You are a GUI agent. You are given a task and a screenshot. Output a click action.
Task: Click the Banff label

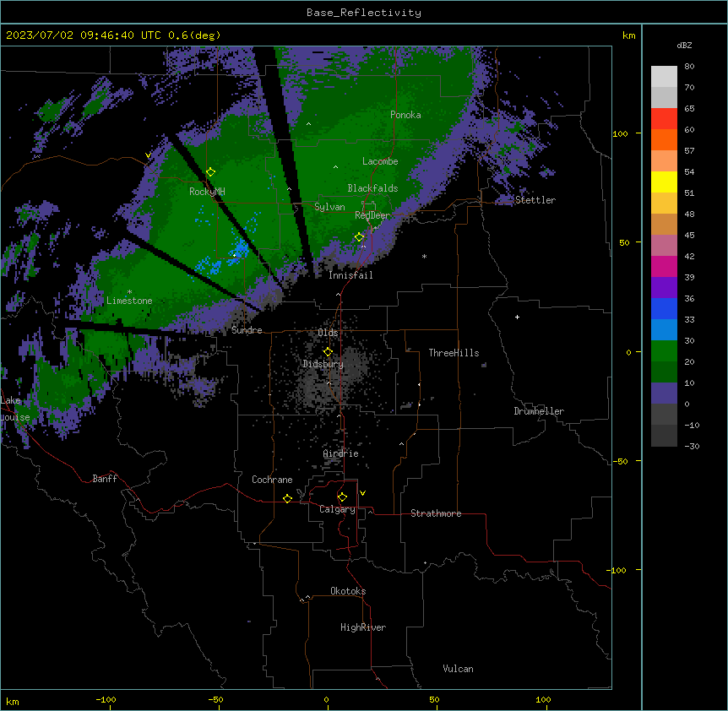(x=105, y=479)
